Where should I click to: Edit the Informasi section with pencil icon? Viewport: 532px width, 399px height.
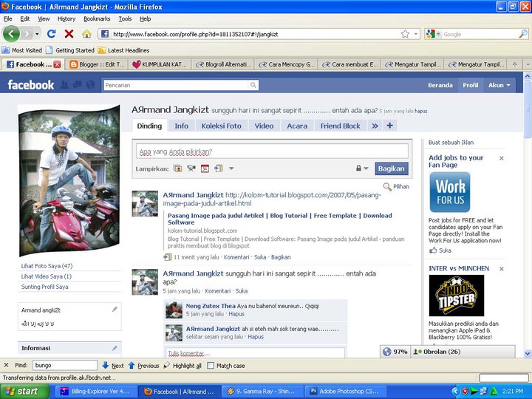click(x=115, y=348)
